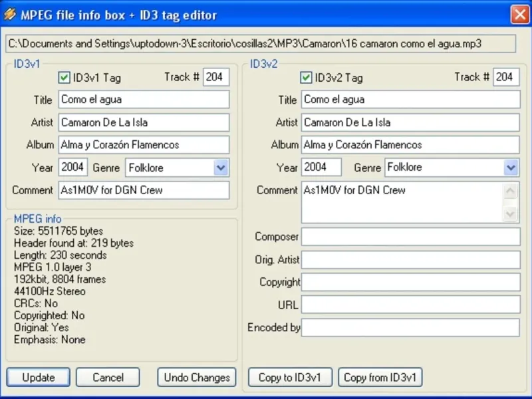Click the 'CRCs: No' text
The height and width of the screenshot is (399, 532).
pyautogui.click(x=36, y=303)
